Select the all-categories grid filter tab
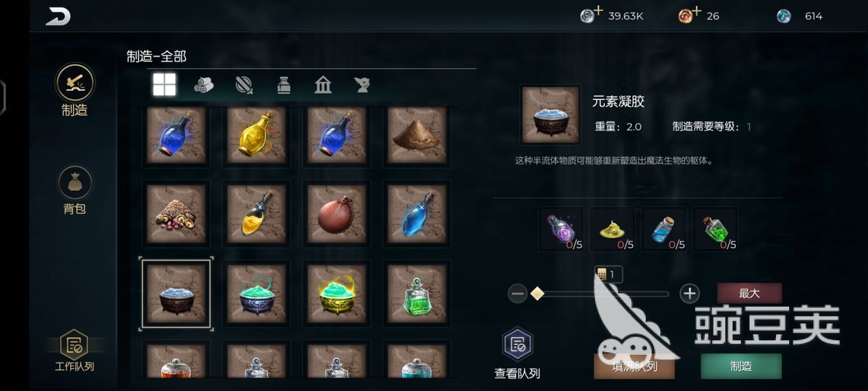 click(164, 84)
